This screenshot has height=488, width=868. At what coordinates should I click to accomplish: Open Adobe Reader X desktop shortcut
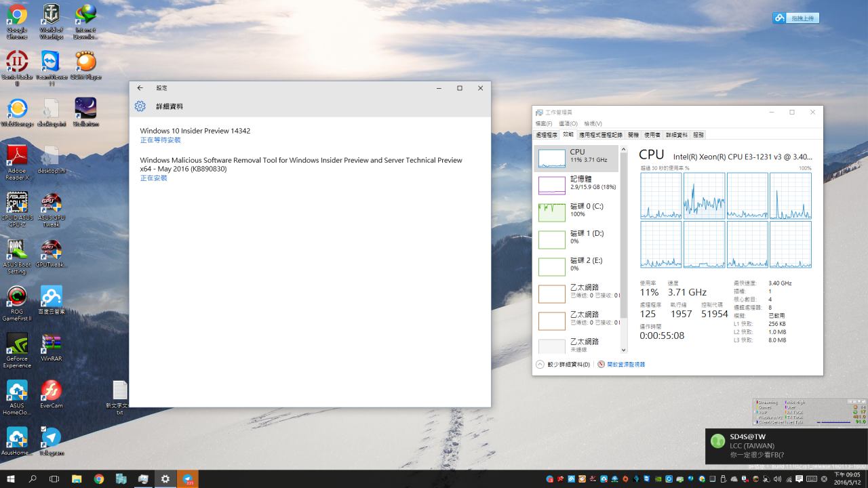(17, 157)
